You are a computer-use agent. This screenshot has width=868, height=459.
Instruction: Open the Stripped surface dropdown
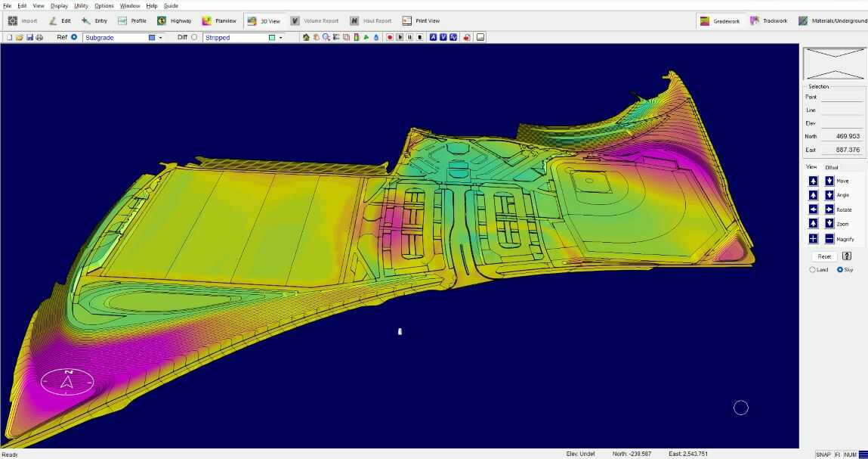[280, 37]
